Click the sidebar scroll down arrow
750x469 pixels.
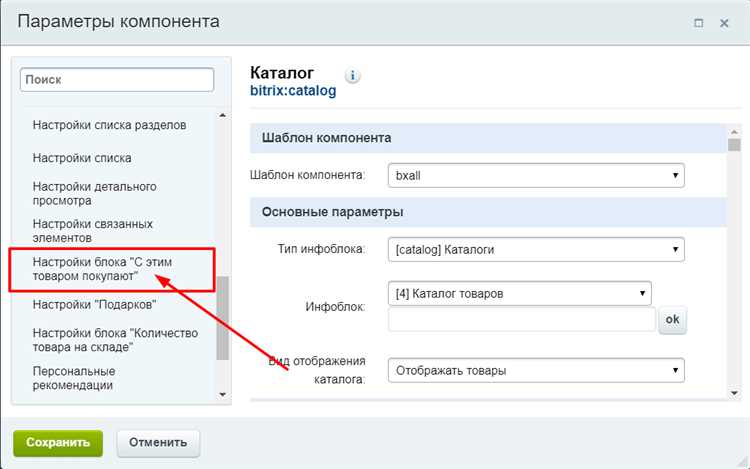click(x=222, y=394)
